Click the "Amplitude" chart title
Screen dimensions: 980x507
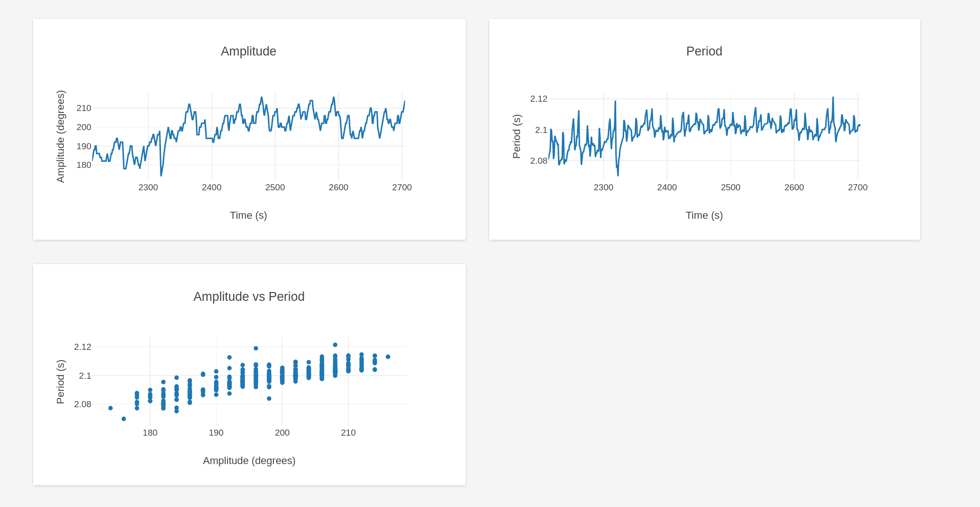pos(248,51)
